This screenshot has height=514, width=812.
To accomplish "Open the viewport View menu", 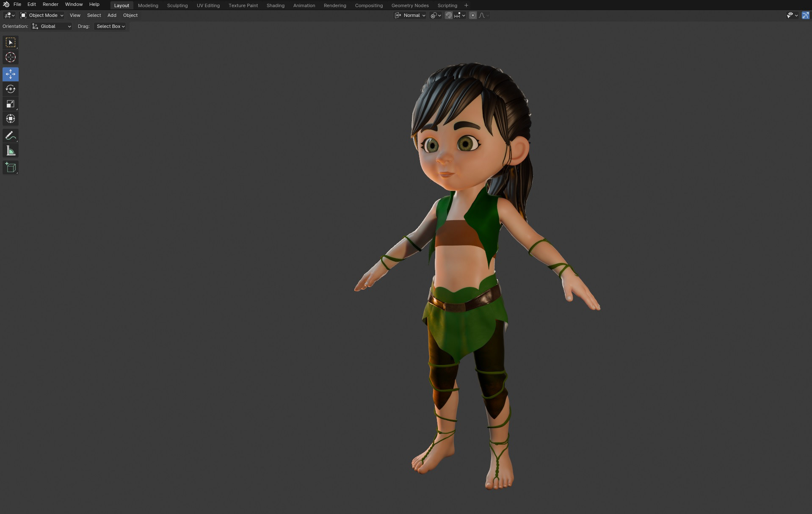I will click(75, 15).
